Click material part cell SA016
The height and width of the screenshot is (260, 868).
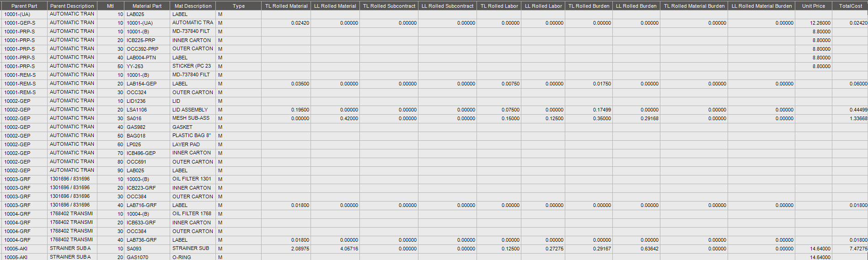point(147,118)
